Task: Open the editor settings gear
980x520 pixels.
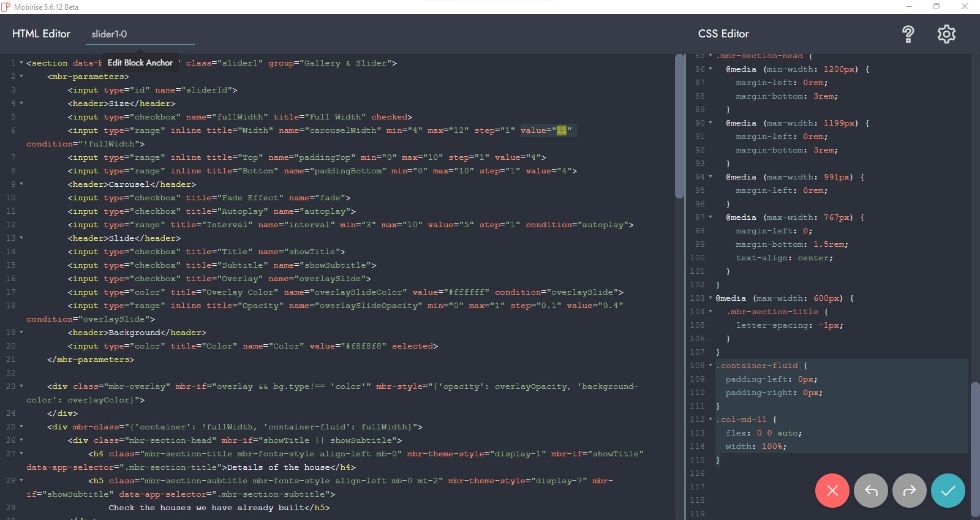Action: [946, 34]
